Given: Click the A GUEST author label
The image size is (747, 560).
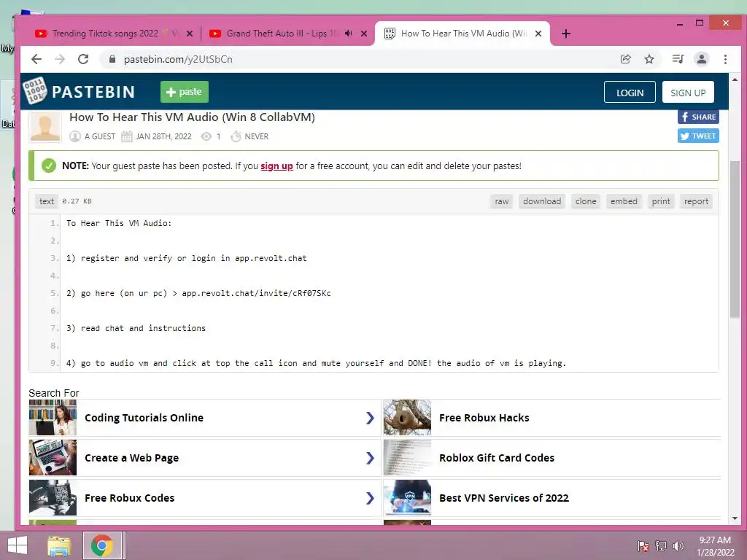Looking at the screenshot, I should point(100,136).
